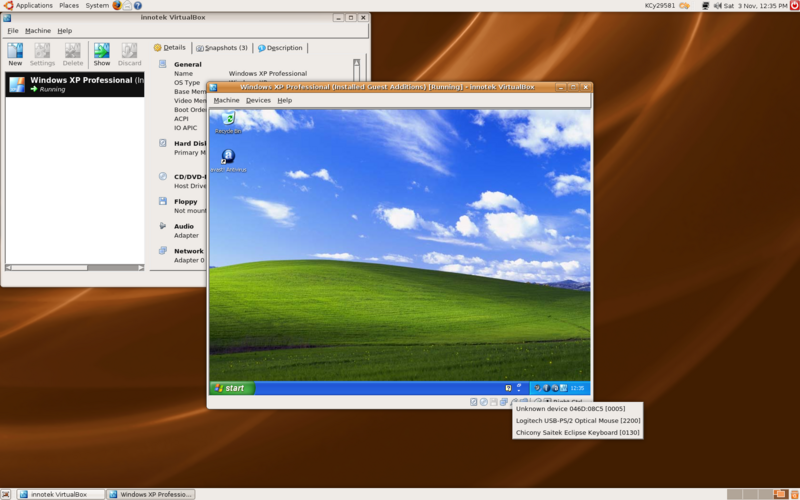Viewport: 800px width, 500px height.
Task: Click the blue help icon in top panel
Action: point(138,6)
